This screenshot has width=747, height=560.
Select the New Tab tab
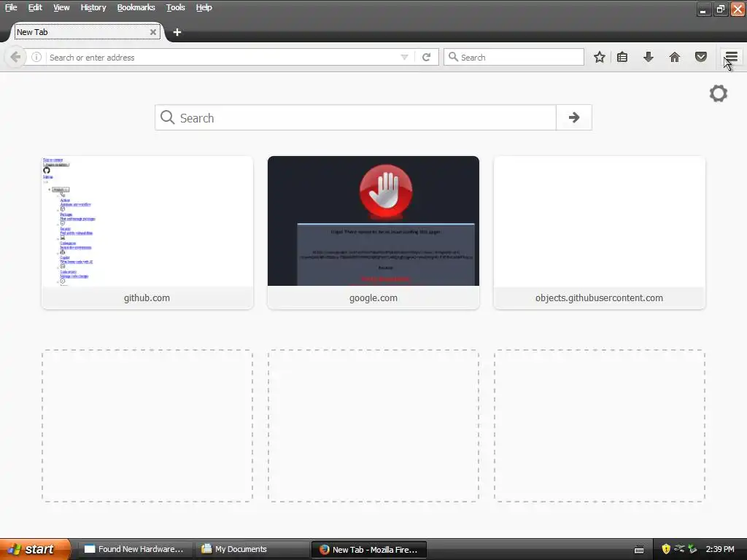[88, 32]
